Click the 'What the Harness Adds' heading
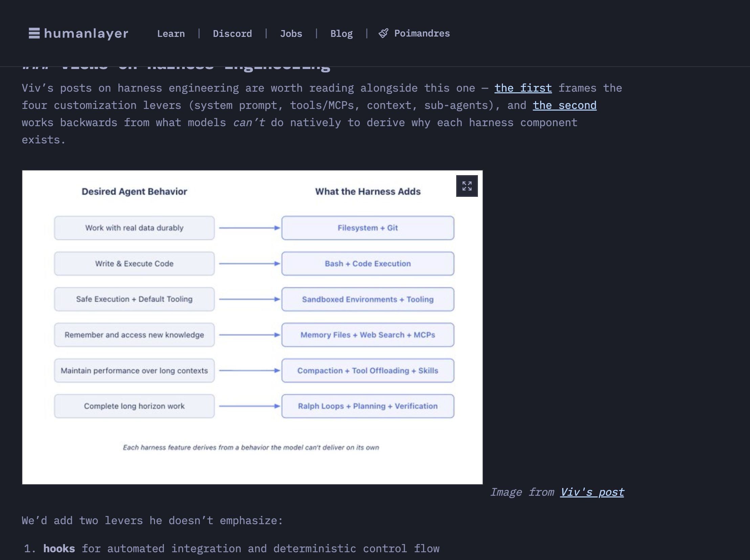This screenshot has height=560, width=750. click(x=368, y=191)
